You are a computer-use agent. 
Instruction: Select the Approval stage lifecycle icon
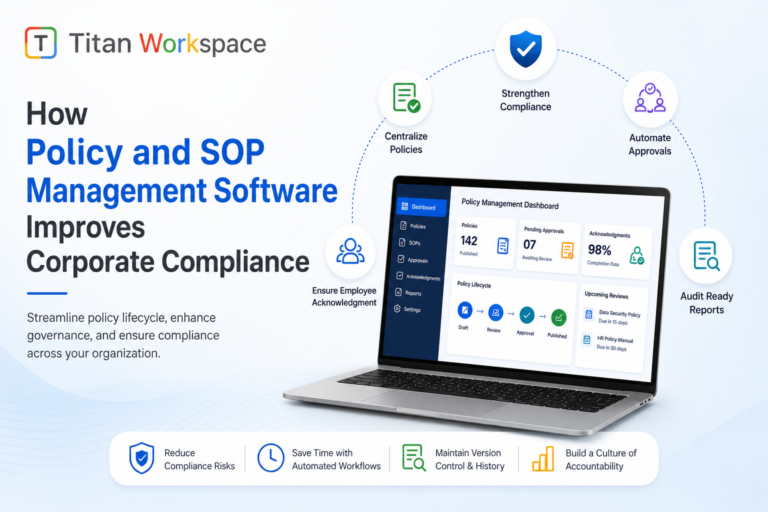coord(527,315)
